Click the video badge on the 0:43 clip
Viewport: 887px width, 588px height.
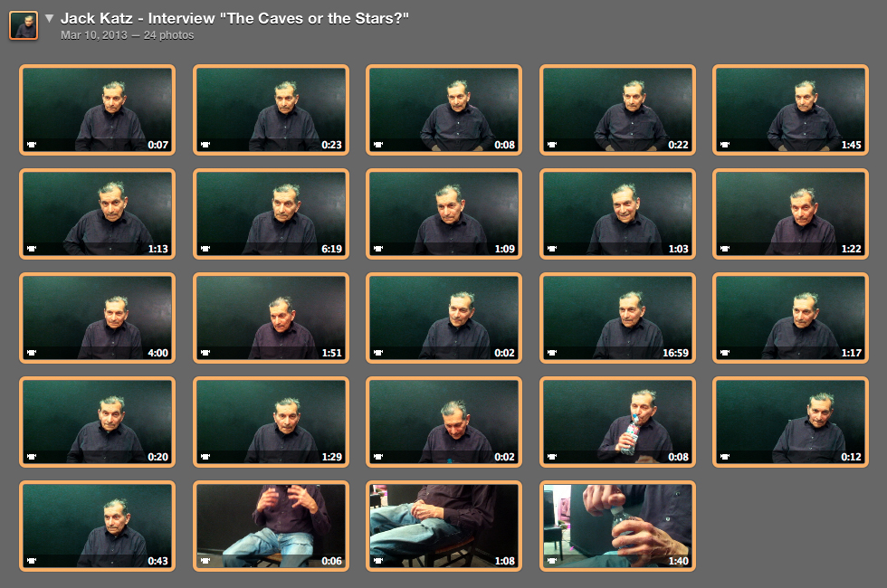click(32, 561)
